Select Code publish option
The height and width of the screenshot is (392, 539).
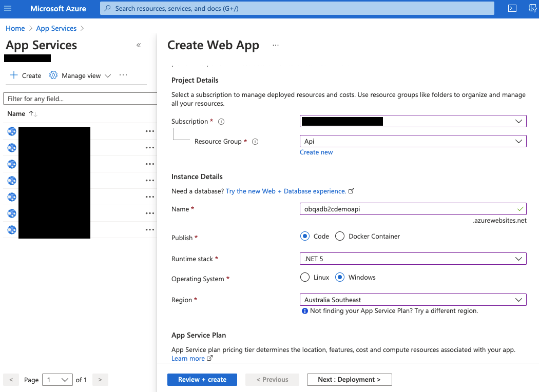pos(305,237)
